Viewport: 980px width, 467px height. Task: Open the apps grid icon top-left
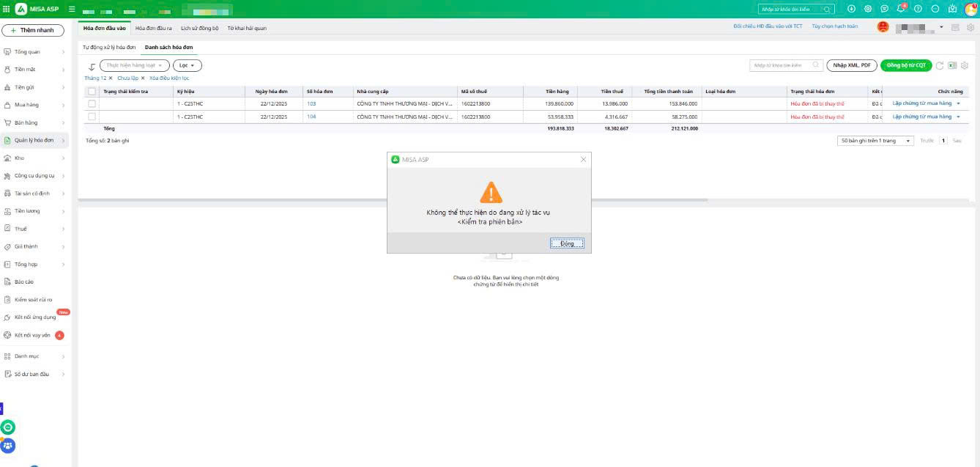(x=7, y=9)
